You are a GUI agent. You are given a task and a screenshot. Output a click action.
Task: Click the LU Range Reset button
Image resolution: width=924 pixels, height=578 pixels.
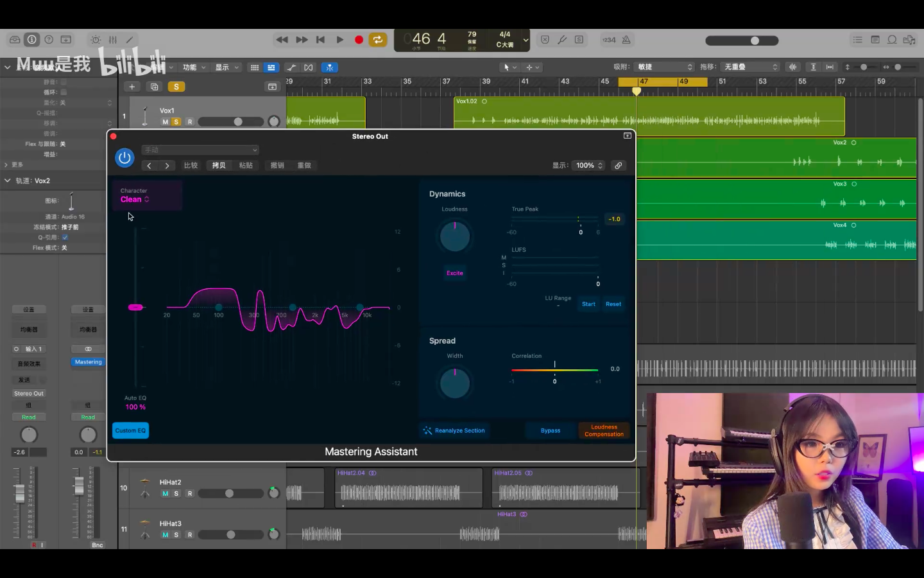point(613,304)
